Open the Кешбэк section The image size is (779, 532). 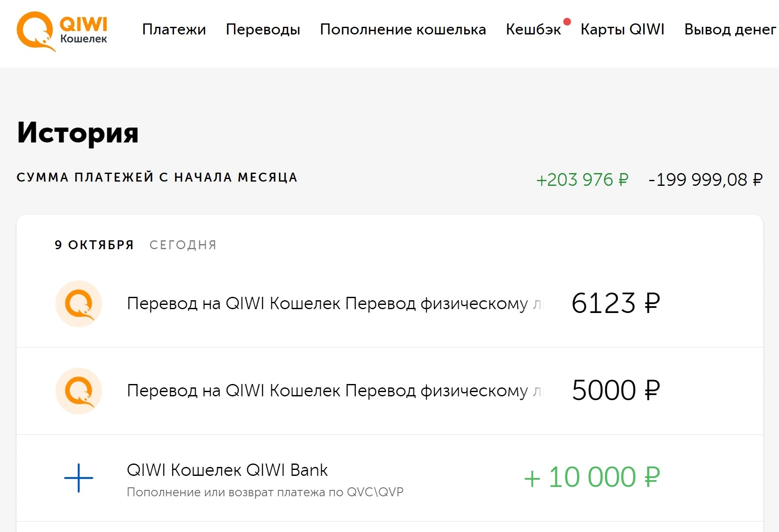[x=534, y=29]
